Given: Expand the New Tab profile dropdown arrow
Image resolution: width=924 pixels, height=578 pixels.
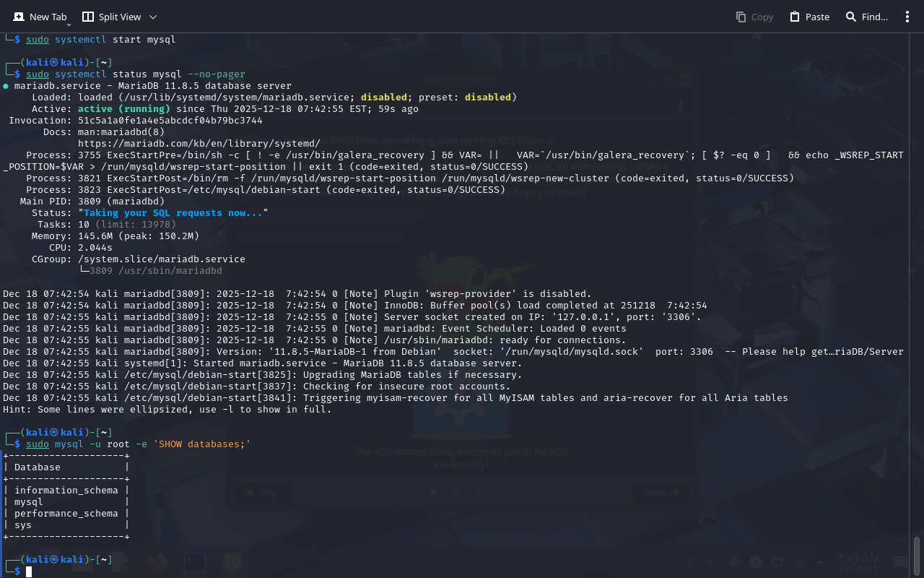Looking at the screenshot, I should point(69,25).
